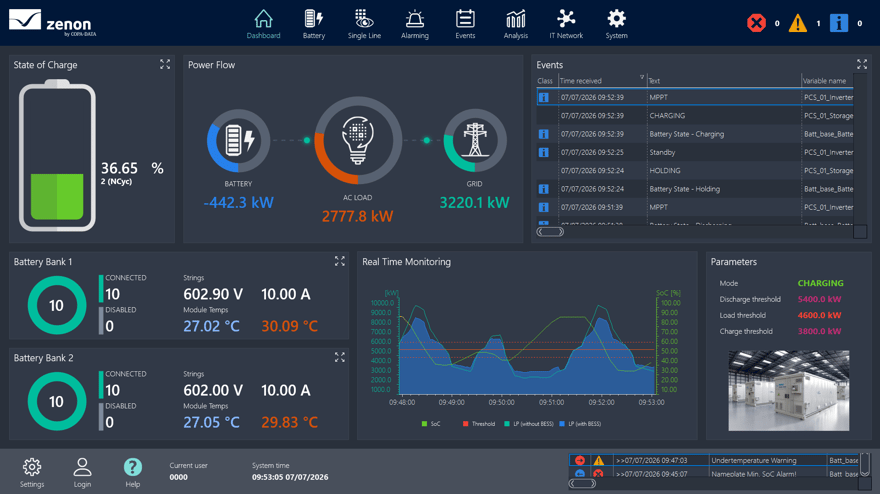Click the Login button
The width and height of the screenshot is (880, 494).
pos(82,472)
